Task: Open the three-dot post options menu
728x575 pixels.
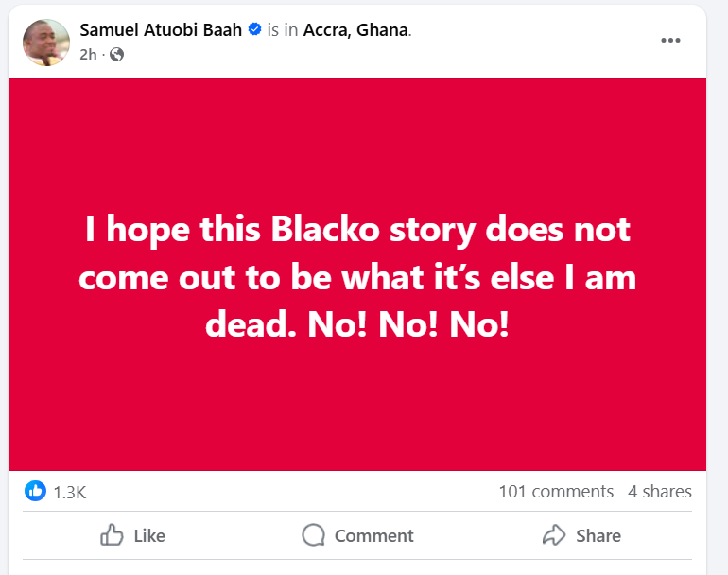Action: 670,40
